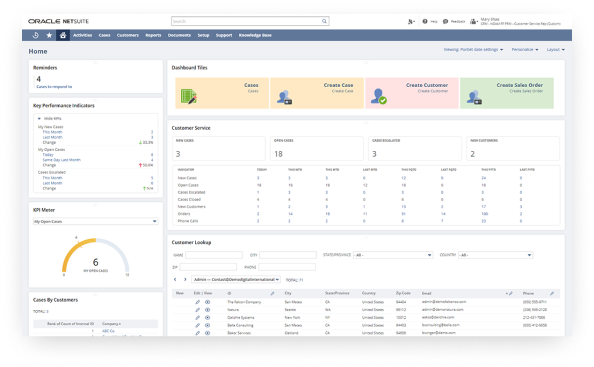The image size is (594, 367).
Task: Open the Cases menu in navigation bar
Action: tap(105, 35)
